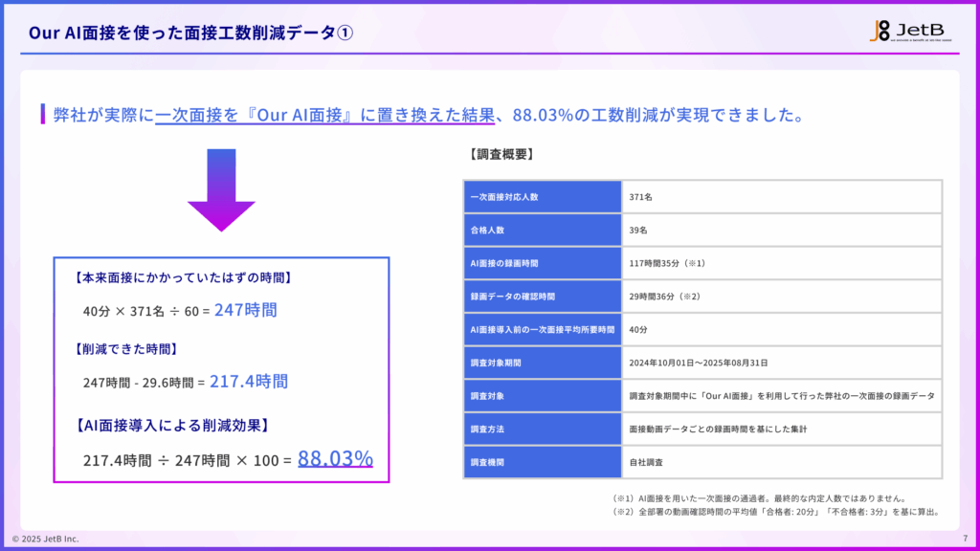Click the 217.4時間 calculation result
The image size is (980, 551).
252,381
